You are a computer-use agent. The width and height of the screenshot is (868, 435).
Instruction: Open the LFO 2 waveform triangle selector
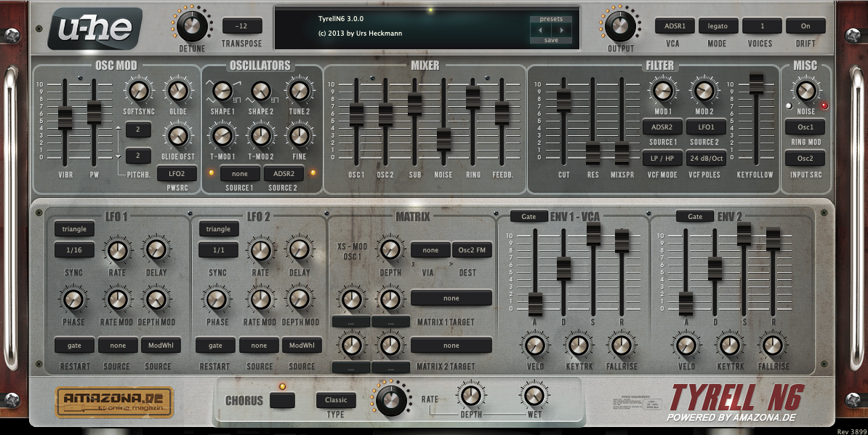pyautogui.click(x=218, y=229)
